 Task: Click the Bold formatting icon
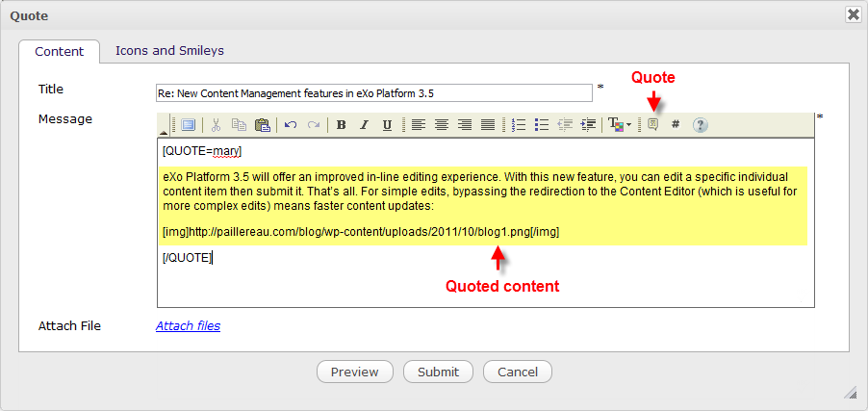pyautogui.click(x=341, y=125)
